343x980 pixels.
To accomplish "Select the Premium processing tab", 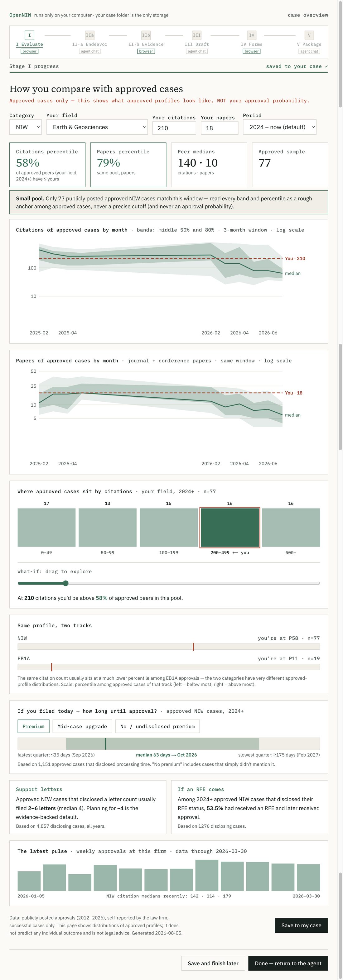I will click(33, 726).
